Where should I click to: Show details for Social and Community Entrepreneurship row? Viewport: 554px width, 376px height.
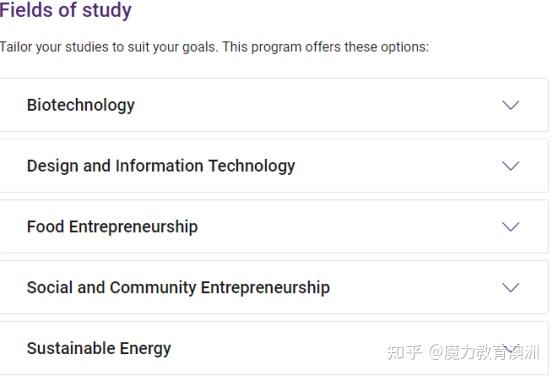click(x=274, y=287)
